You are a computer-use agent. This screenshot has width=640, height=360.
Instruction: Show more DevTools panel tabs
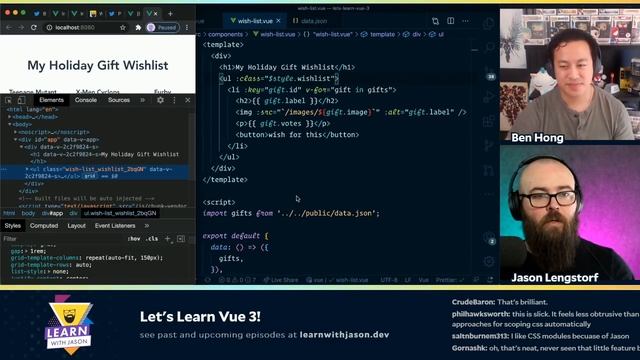click(142, 100)
